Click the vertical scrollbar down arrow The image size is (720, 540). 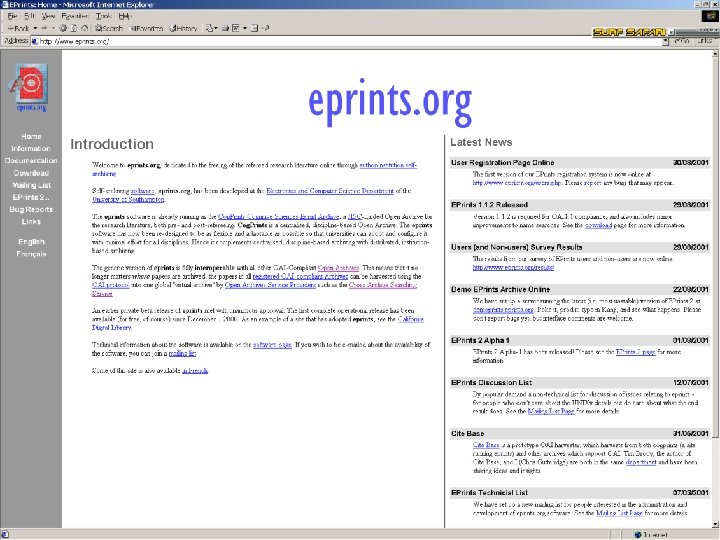[x=715, y=524]
